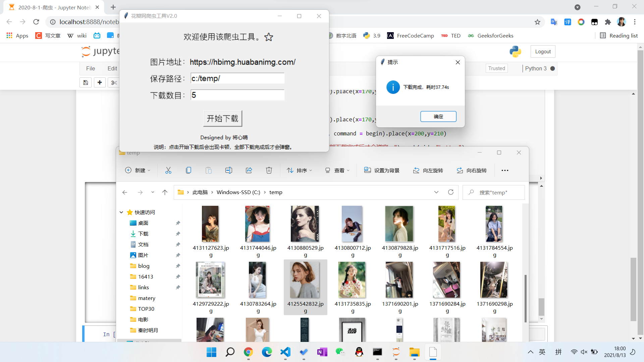Click Jupyter insert cell plus icon

pyautogui.click(x=100, y=82)
